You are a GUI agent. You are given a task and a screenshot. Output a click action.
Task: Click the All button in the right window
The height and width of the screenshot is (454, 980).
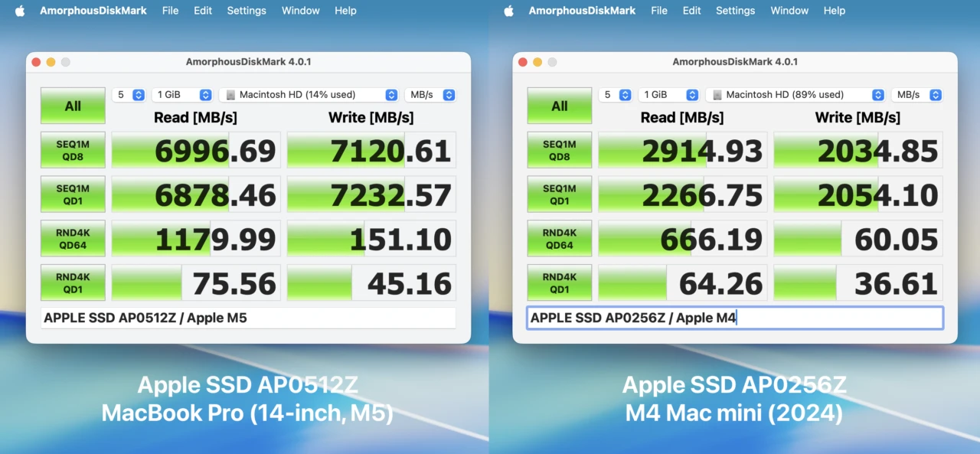tap(559, 106)
